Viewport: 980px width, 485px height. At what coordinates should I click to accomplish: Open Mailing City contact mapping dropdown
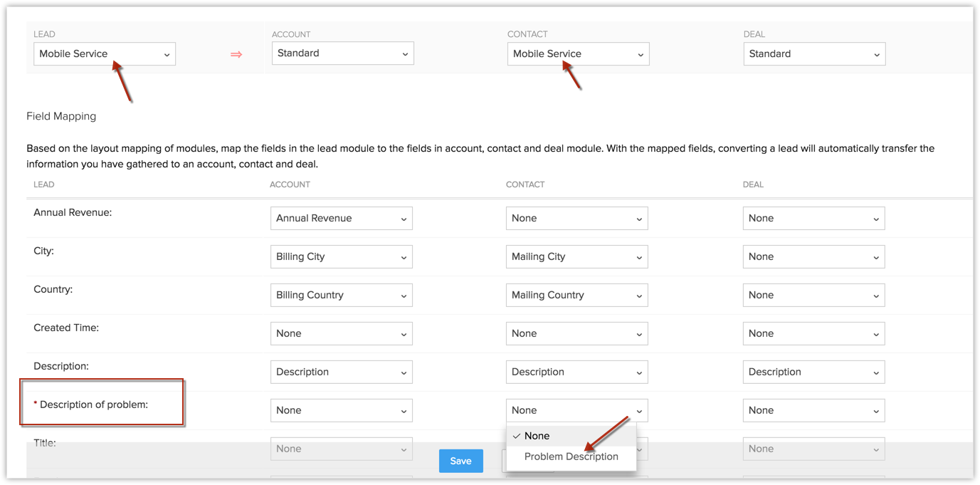coord(576,257)
